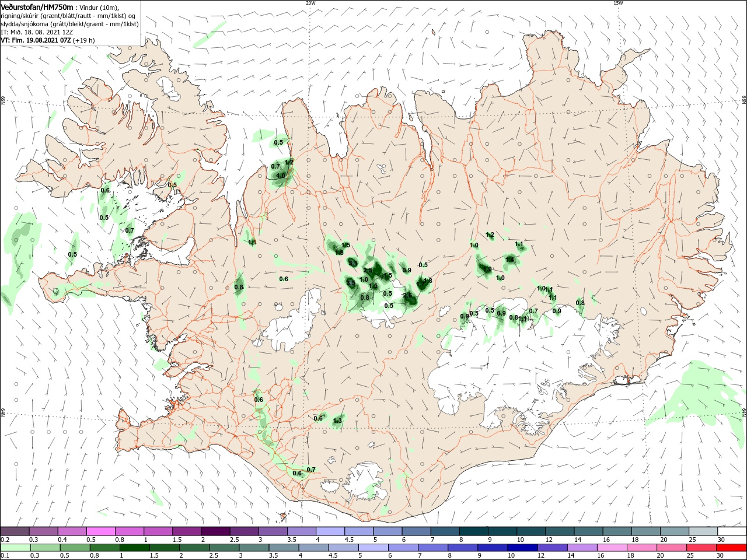Click the '0.1' label in the rain legend
This screenshot has width=747, height=560.
click(5, 556)
